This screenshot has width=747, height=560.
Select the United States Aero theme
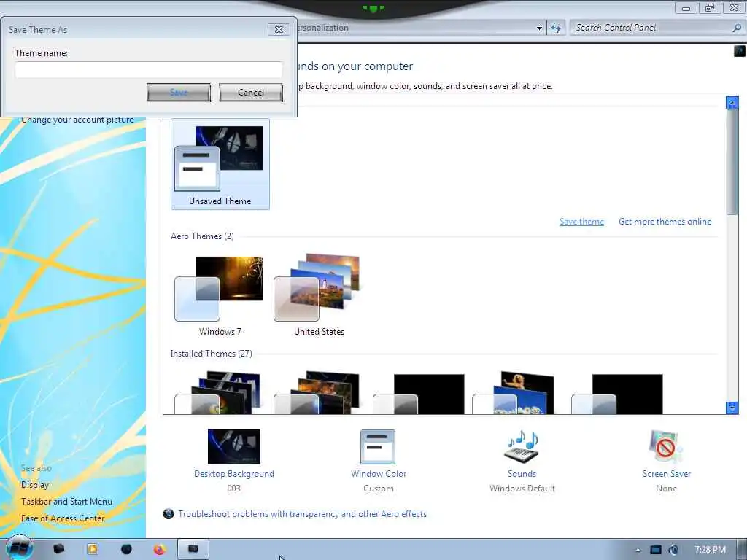(x=319, y=295)
